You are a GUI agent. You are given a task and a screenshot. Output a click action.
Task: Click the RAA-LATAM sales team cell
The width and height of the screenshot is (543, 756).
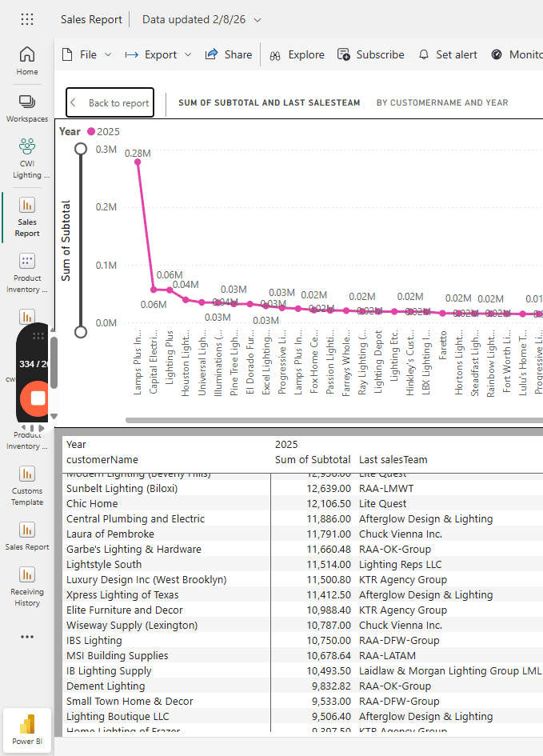pos(387,656)
